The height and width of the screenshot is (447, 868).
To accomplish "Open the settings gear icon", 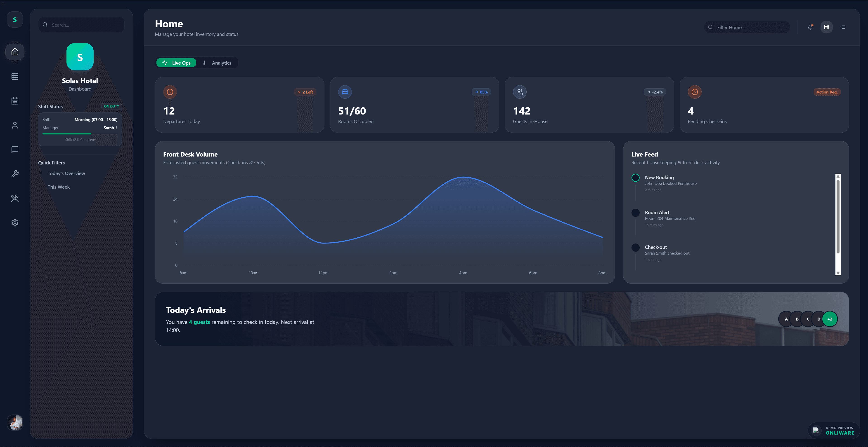I will pyautogui.click(x=15, y=222).
